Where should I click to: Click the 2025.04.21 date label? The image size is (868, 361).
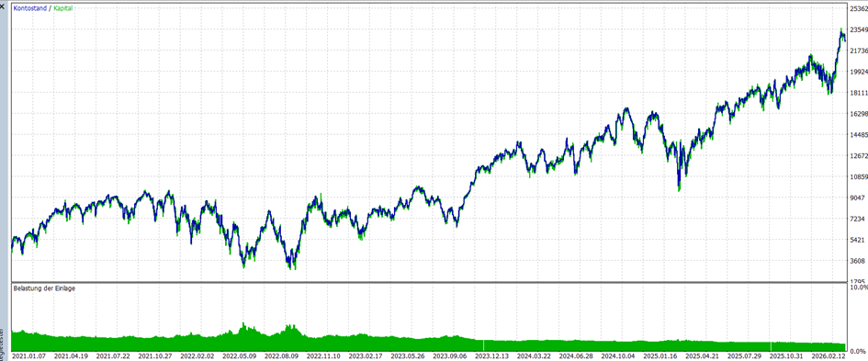click(702, 356)
